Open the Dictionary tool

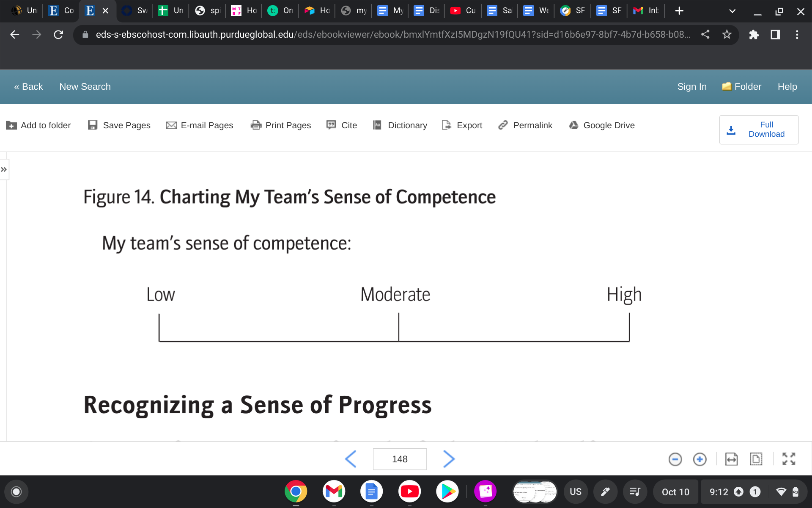[400, 125]
